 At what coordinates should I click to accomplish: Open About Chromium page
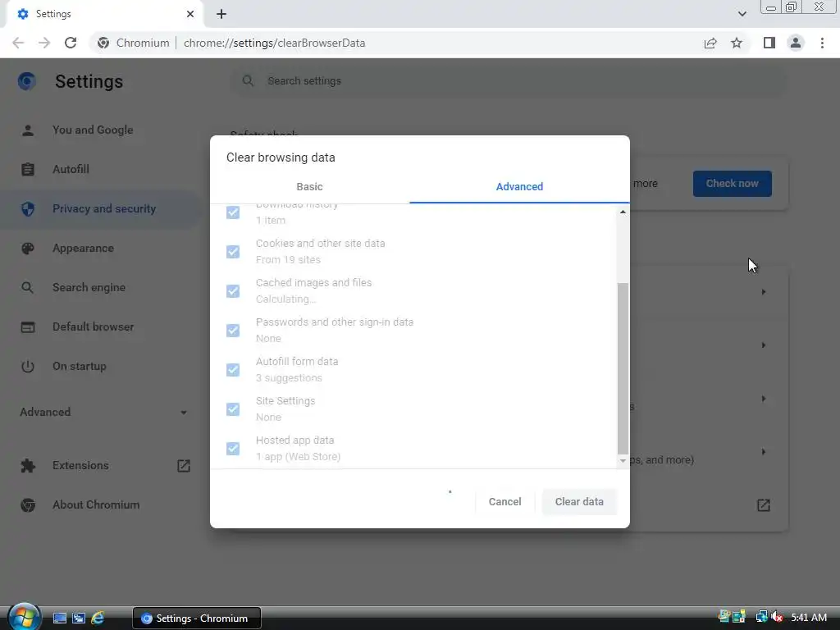pos(96,505)
